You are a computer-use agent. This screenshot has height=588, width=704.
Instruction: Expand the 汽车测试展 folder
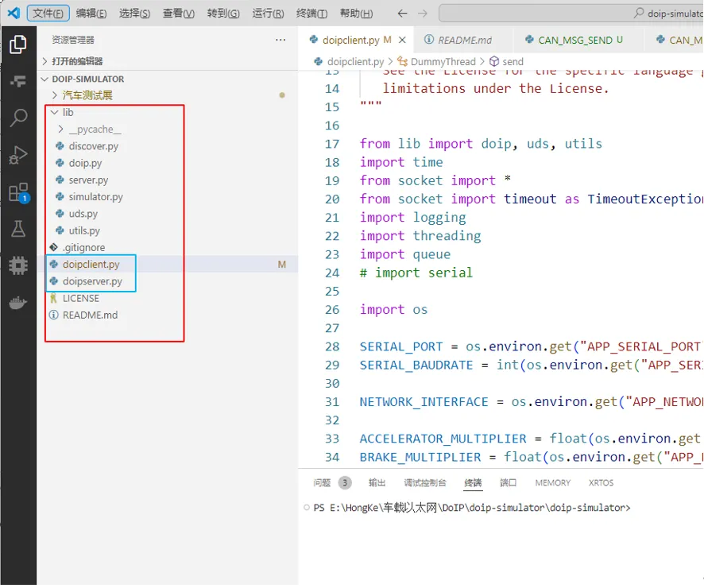click(87, 95)
